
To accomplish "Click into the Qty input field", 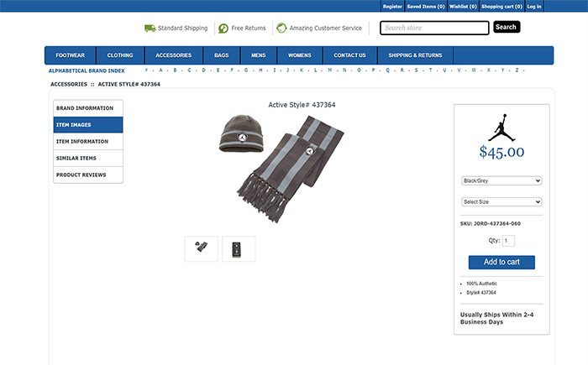I will [x=508, y=241].
